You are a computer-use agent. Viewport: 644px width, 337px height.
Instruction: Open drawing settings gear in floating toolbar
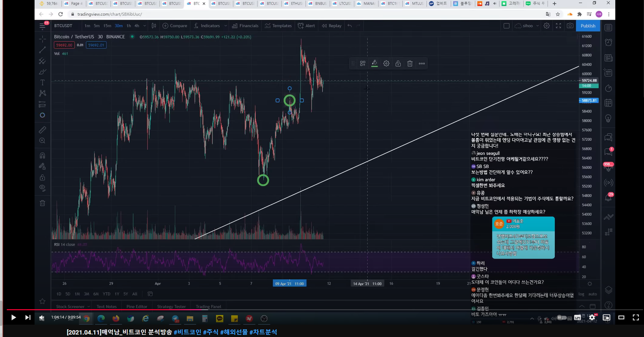pyautogui.click(x=386, y=64)
